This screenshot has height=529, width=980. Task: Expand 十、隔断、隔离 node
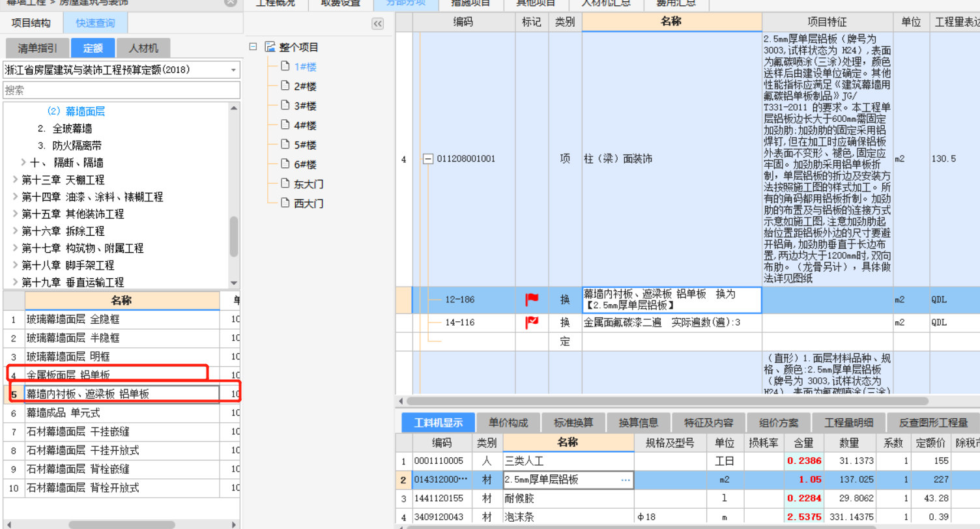(x=24, y=162)
